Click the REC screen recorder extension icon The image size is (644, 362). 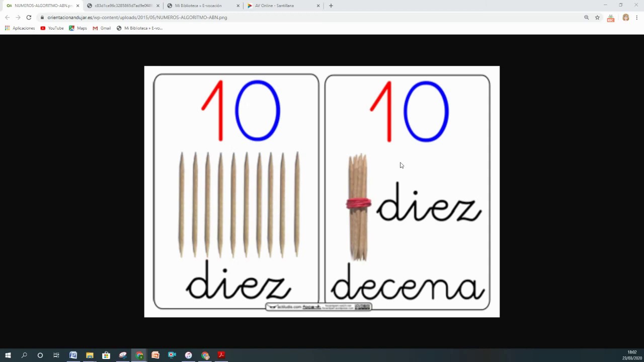611,18
